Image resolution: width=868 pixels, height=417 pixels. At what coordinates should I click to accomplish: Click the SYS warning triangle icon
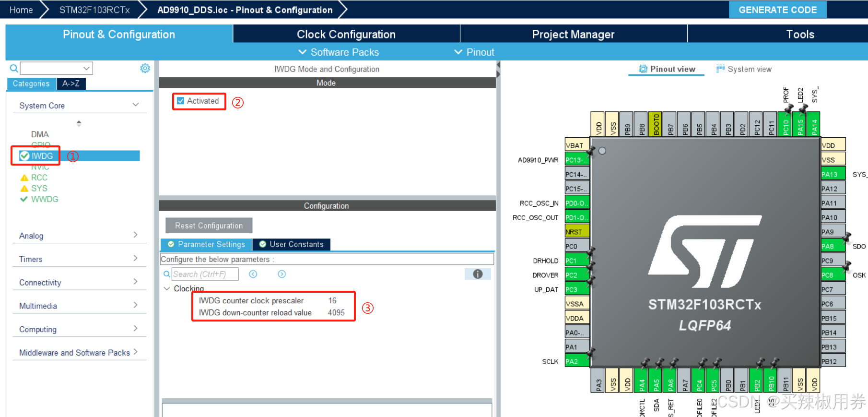[x=24, y=189]
